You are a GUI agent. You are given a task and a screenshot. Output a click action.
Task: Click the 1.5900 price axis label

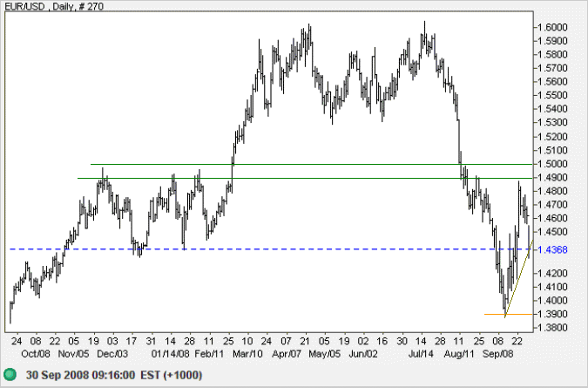click(x=553, y=40)
